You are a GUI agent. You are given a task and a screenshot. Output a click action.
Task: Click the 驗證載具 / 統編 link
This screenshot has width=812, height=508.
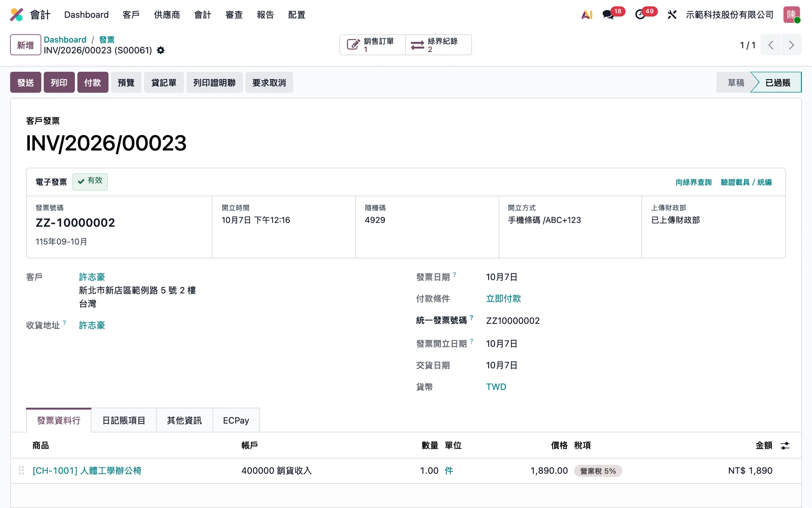746,182
